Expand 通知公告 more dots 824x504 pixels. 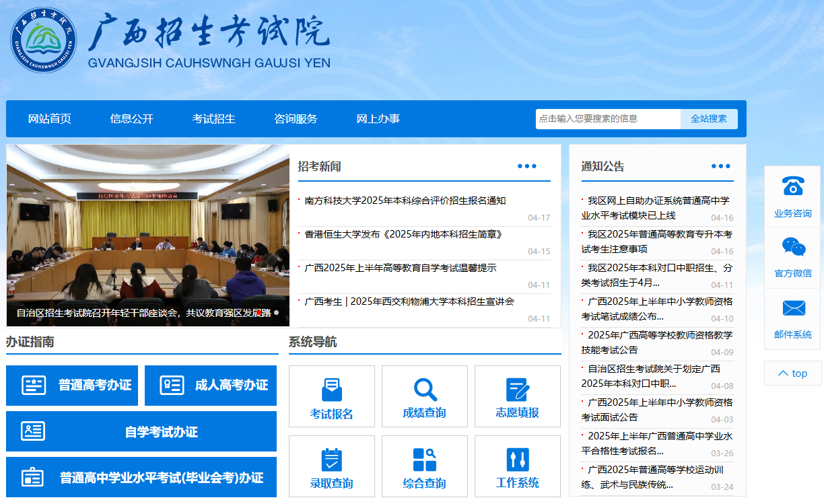pyautogui.click(x=720, y=167)
